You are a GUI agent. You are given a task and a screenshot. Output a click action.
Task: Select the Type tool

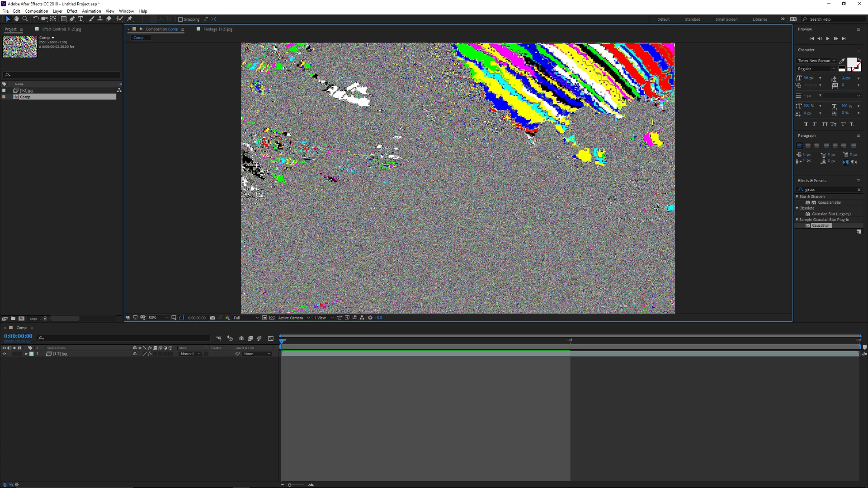(81, 19)
